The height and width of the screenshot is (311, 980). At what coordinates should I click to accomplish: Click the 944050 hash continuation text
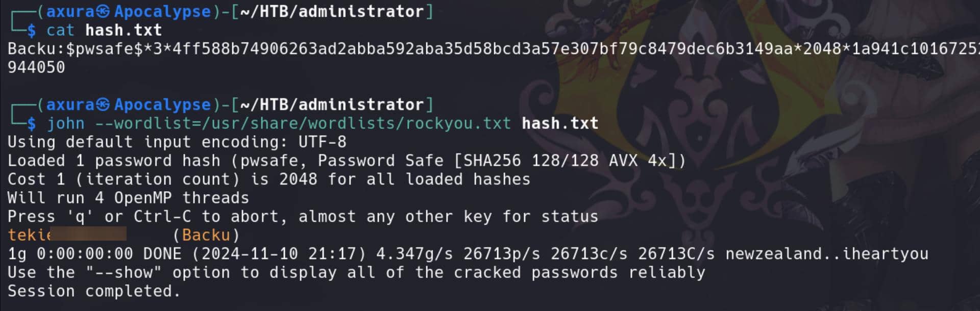[36, 67]
